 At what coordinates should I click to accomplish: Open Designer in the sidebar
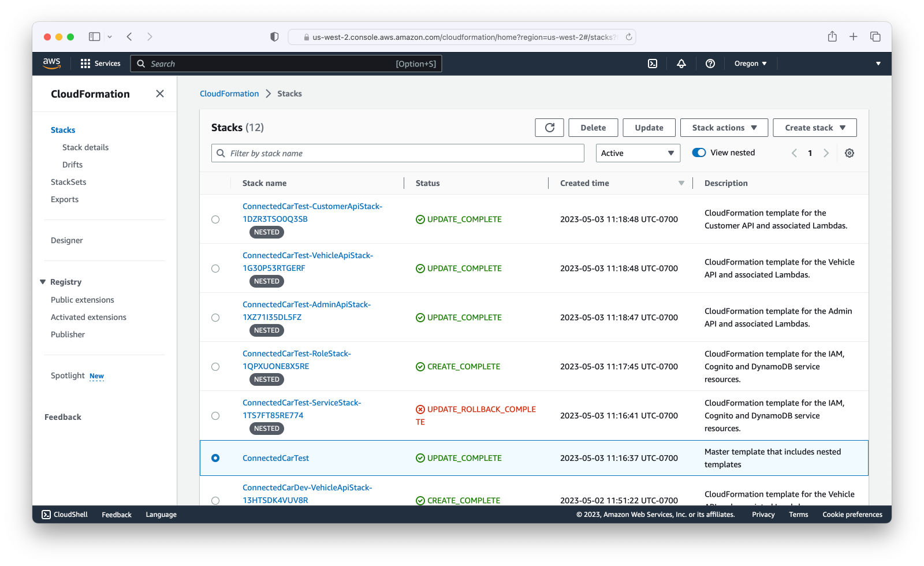67,240
